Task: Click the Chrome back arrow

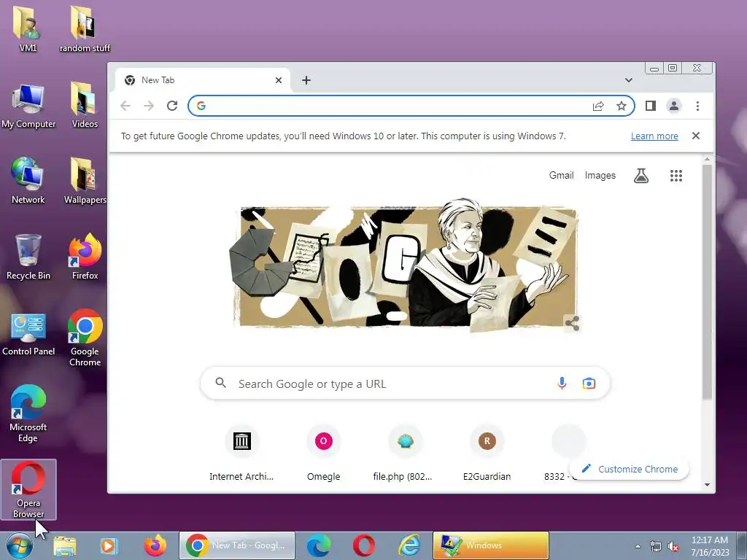Action: 125,106
